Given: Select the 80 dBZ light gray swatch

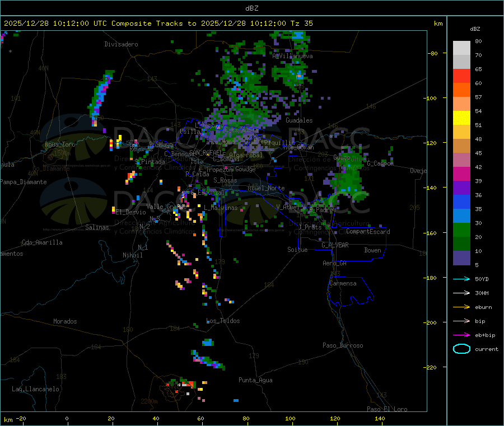Looking at the screenshot, I should click(461, 48).
